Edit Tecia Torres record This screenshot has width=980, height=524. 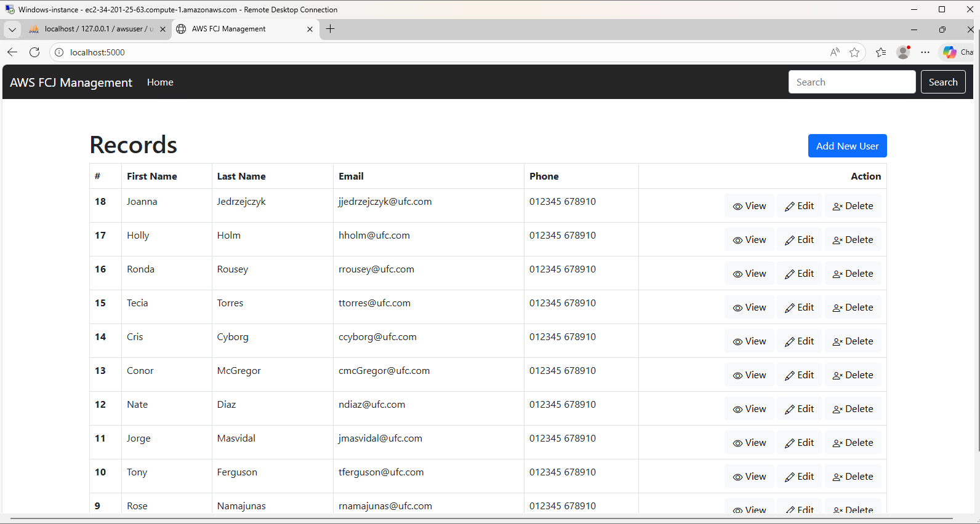pyautogui.click(x=799, y=308)
